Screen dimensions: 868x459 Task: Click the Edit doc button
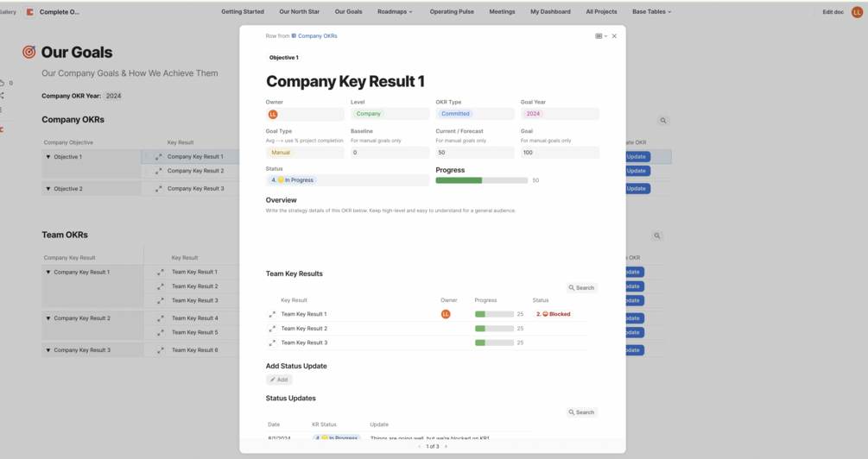(833, 12)
